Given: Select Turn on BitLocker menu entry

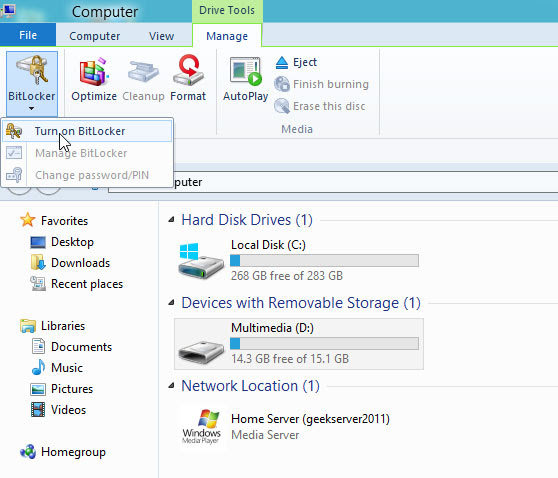Looking at the screenshot, I should (x=87, y=131).
